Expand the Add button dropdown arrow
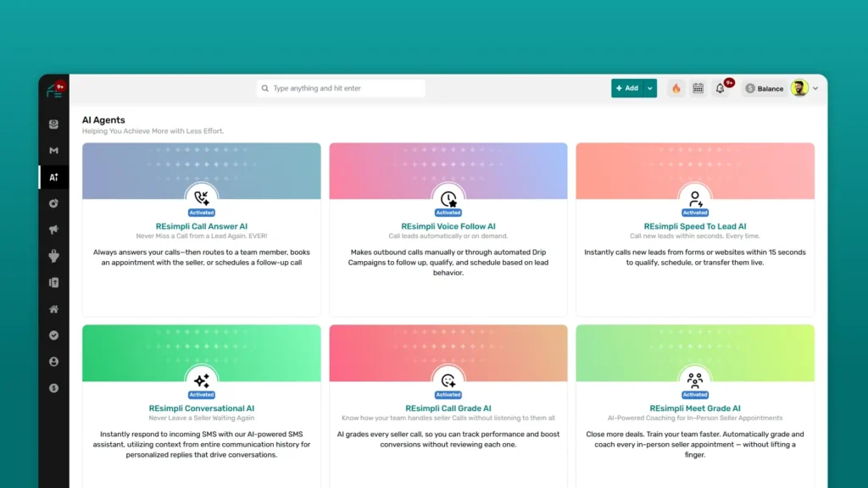 coord(650,88)
